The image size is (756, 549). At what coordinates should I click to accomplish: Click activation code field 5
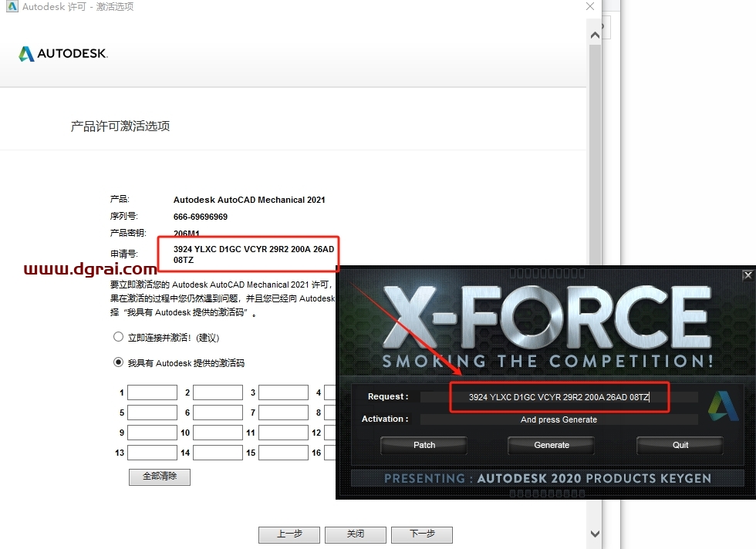pos(153,413)
